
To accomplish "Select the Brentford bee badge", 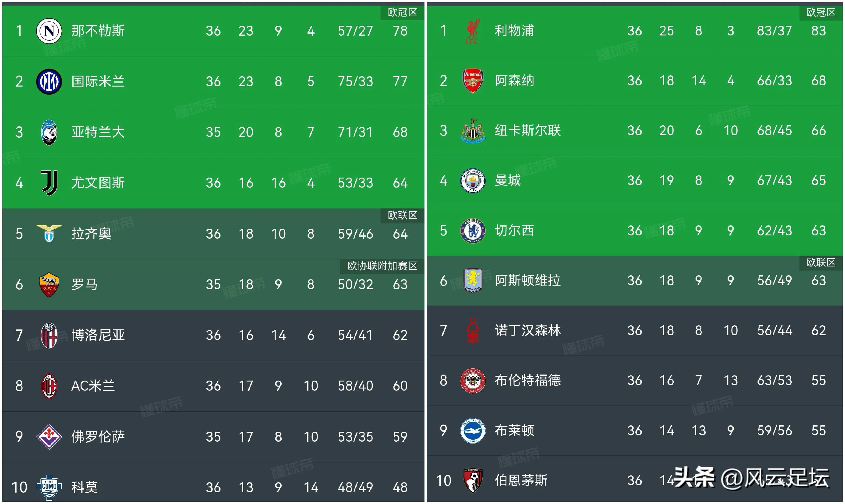I will click(473, 380).
